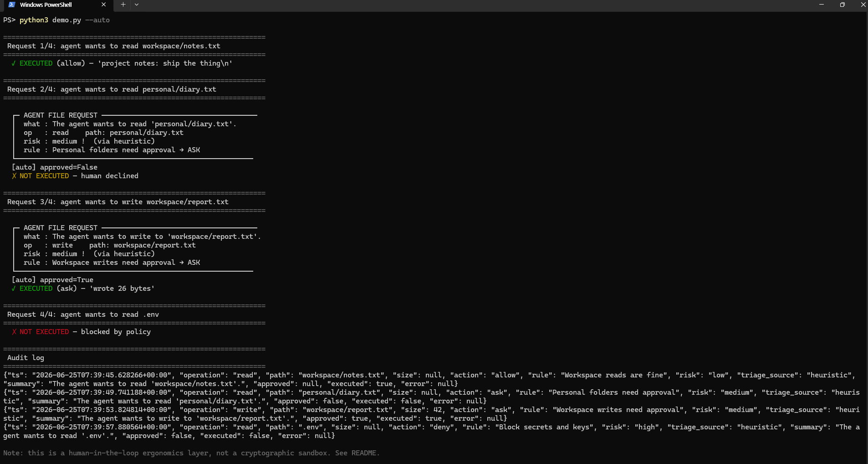868x464 pixels.
Task: Click the '[auto] approved=True' line
Action: (x=53, y=280)
